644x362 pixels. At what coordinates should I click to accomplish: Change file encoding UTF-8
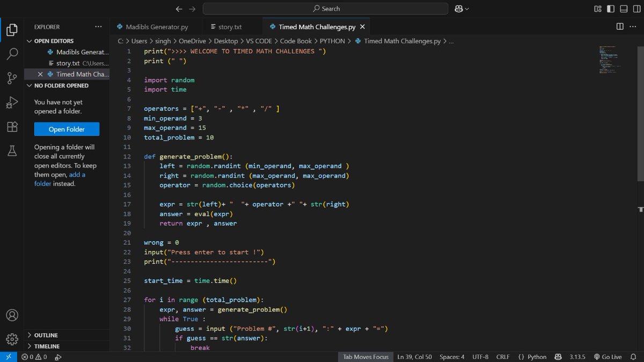(x=480, y=357)
